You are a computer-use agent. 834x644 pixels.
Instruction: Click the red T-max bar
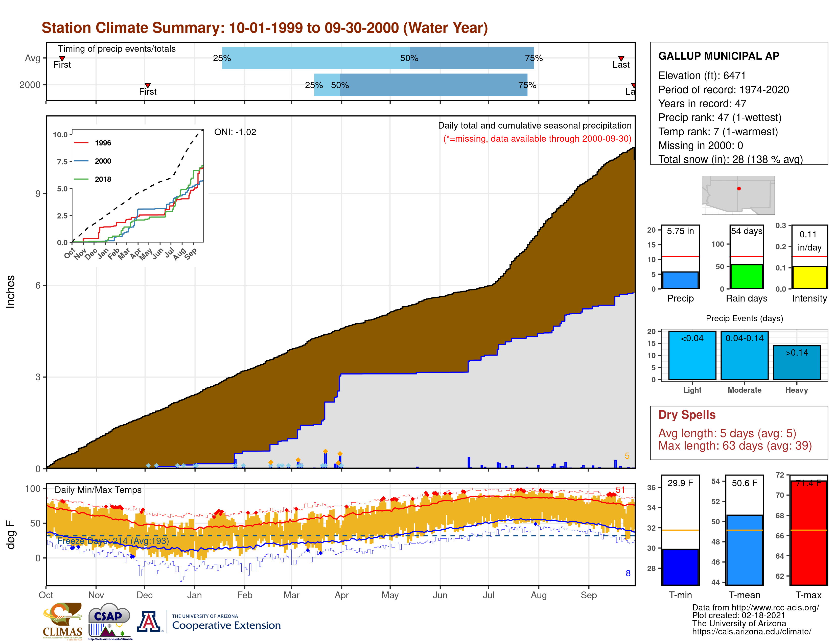tap(808, 533)
